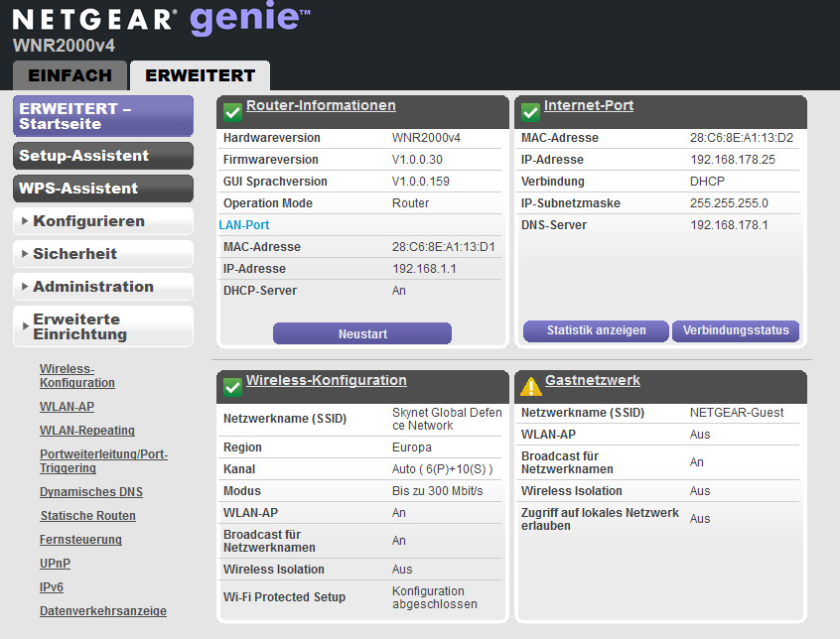
Task: Launch the WPS-Assistent
Action: point(103,189)
